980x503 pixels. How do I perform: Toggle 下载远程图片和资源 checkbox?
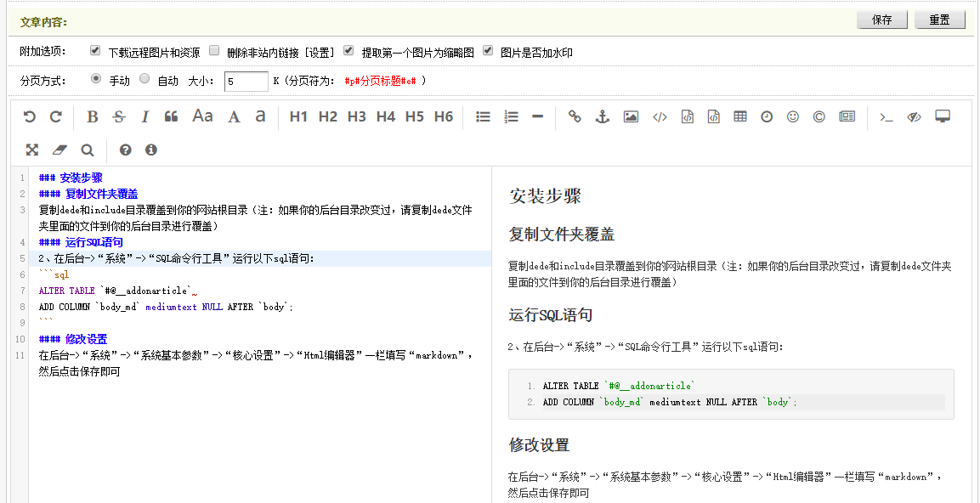point(95,51)
